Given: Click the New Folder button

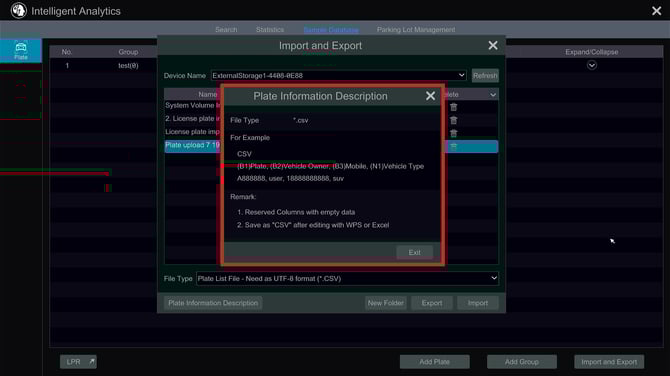Looking at the screenshot, I should [385, 303].
